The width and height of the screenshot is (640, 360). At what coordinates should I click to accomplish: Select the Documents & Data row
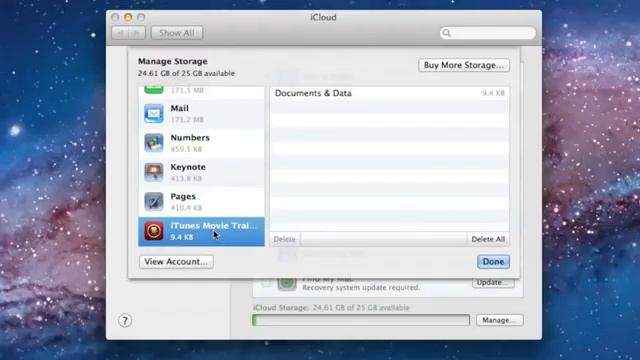point(389,93)
